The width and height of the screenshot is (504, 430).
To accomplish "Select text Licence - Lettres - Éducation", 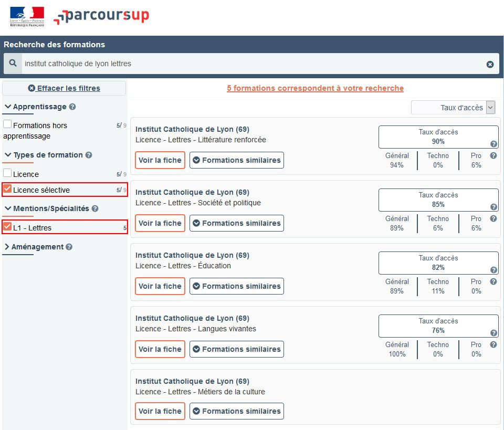I will point(183,266).
